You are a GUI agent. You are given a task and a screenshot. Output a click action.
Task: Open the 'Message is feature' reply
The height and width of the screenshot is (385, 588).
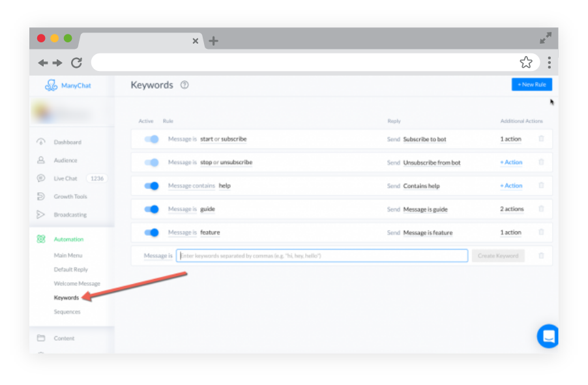(428, 233)
